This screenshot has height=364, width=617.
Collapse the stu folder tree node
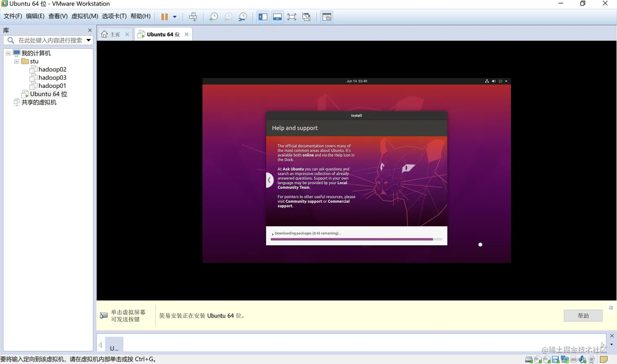pos(17,61)
